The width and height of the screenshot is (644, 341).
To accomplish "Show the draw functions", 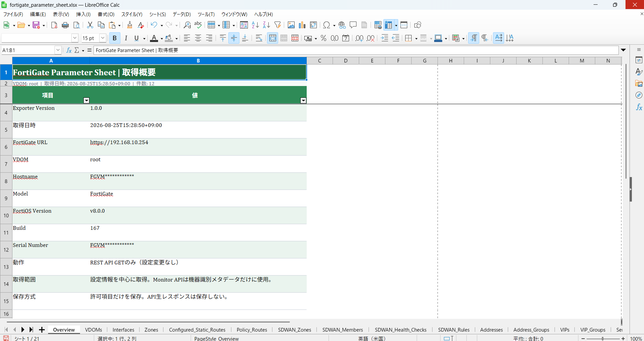I will (418, 25).
